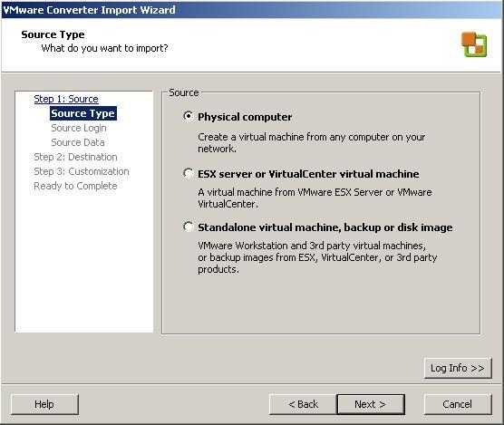The image size is (504, 425).
Task: Click the Next button
Action: [x=371, y=404]
